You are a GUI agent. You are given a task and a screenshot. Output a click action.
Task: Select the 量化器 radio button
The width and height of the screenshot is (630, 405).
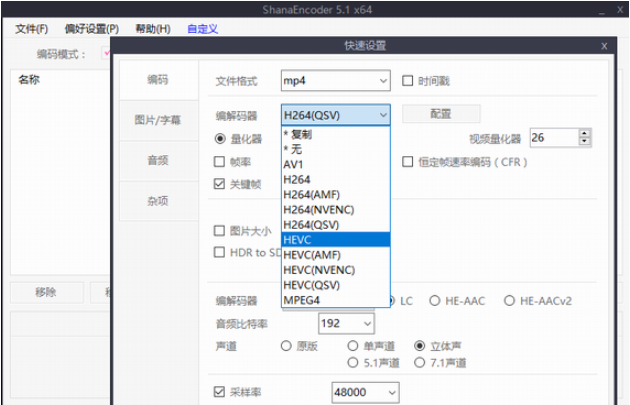(220, 139)
